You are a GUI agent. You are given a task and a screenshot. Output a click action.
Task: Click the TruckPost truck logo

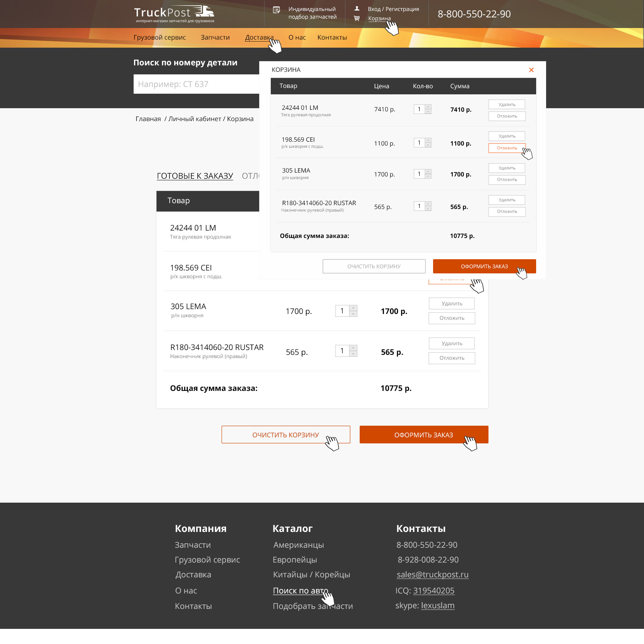(x=174, y=14)
